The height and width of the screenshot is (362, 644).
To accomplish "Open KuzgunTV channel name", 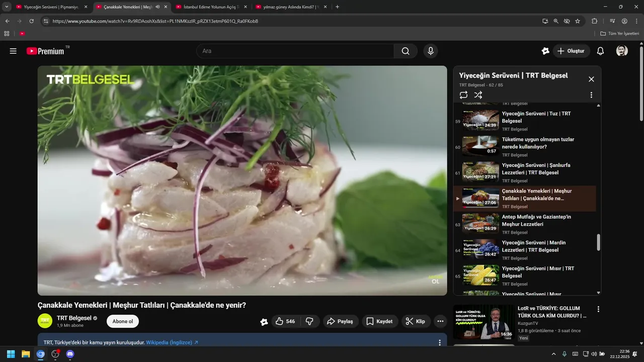I will 528,323.
